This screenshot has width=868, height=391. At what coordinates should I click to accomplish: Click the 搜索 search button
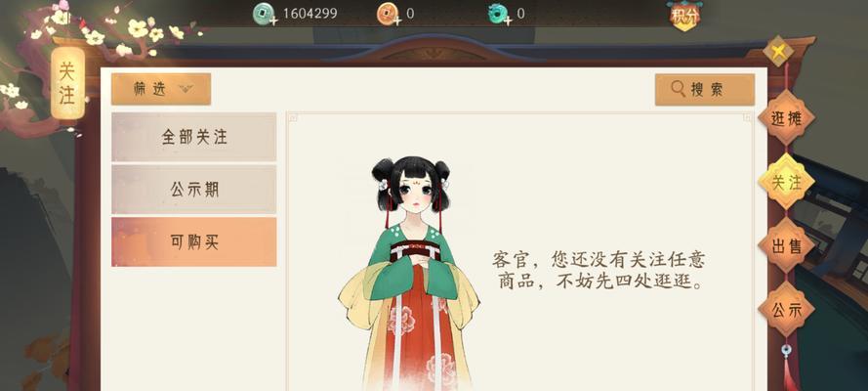[705, 89]
